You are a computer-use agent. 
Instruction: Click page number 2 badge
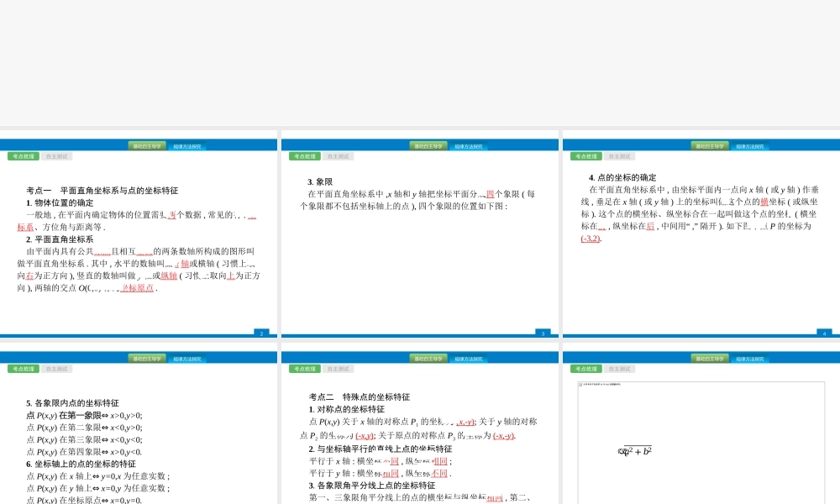tap(261, 333)
